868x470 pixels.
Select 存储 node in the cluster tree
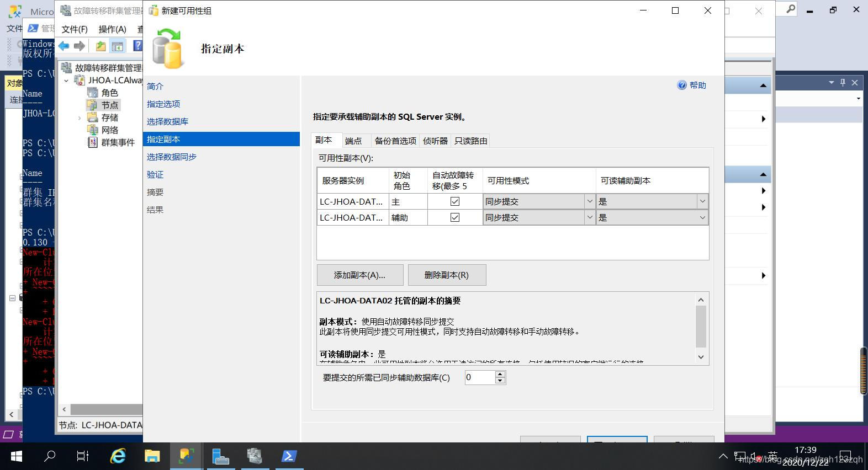(109, 117)
